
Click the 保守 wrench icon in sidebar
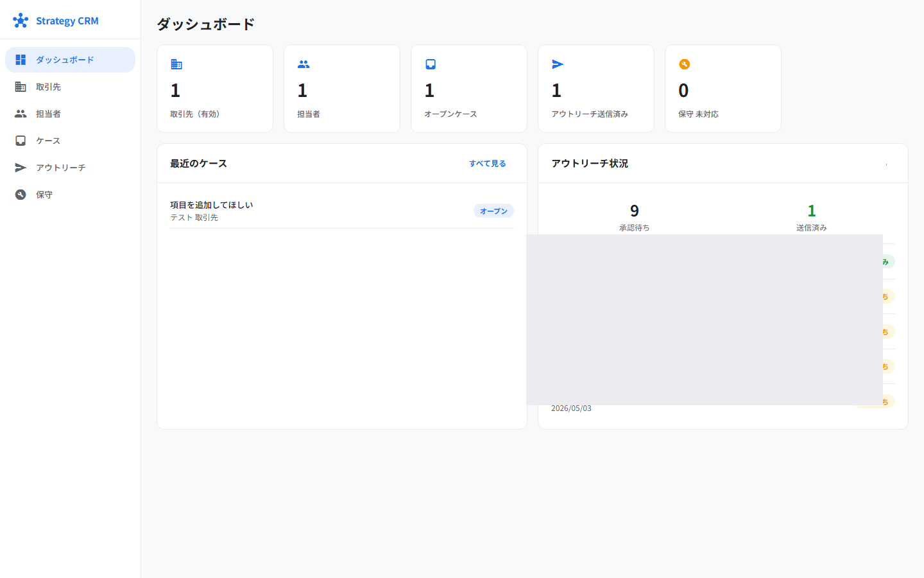[21, 195]
